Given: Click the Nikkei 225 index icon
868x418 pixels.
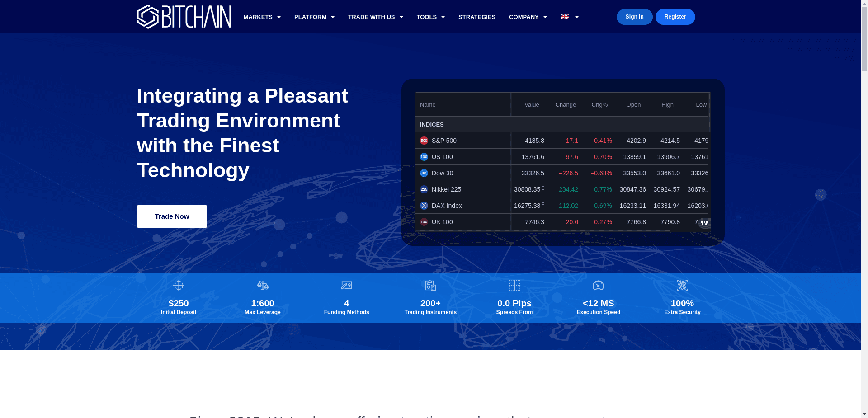Looking at the screenshot, I should point(424,189).
